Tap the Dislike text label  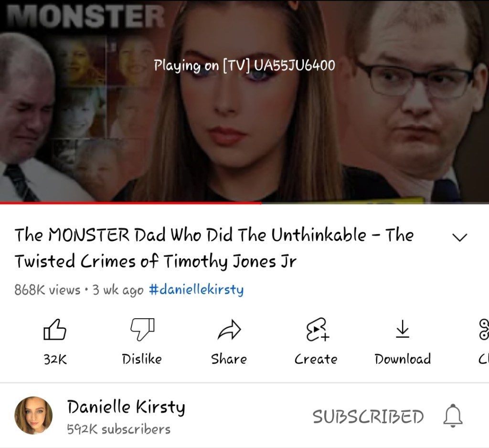(142, 359)
